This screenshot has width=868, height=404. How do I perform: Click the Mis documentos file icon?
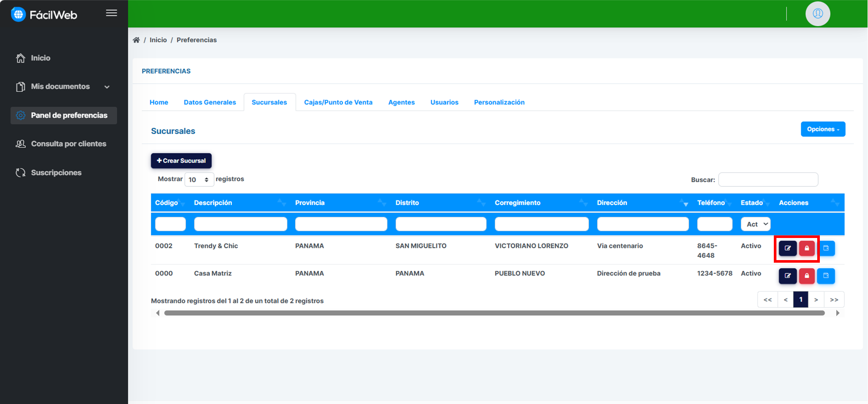[x=20, y=87]
